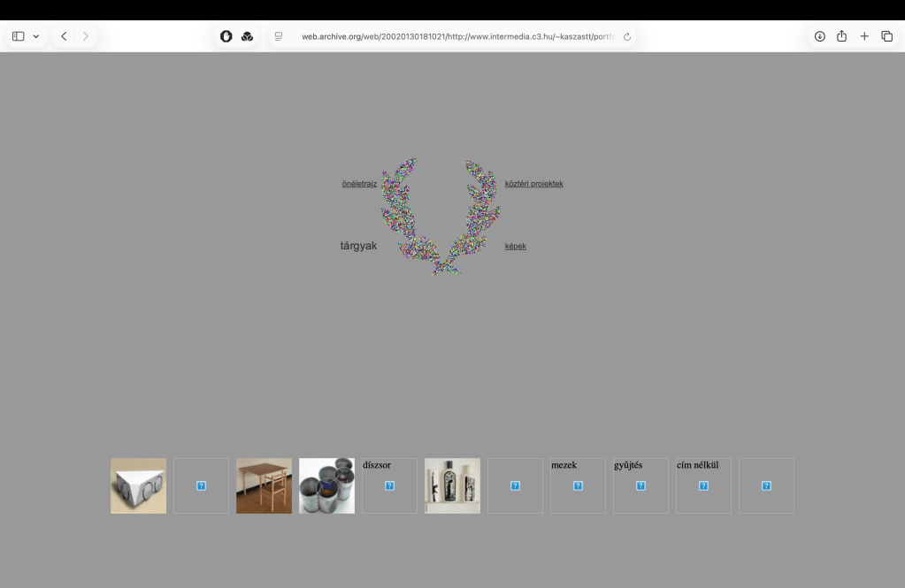Open the three-circles extension icon
The image size is (905, 588).
[247, 36]
